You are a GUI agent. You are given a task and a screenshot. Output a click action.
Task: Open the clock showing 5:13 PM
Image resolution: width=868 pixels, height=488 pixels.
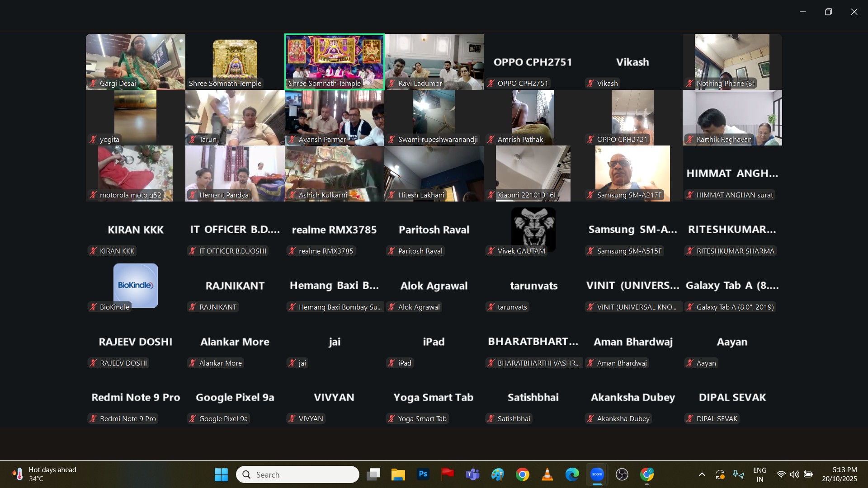click(x=839, y=474)
